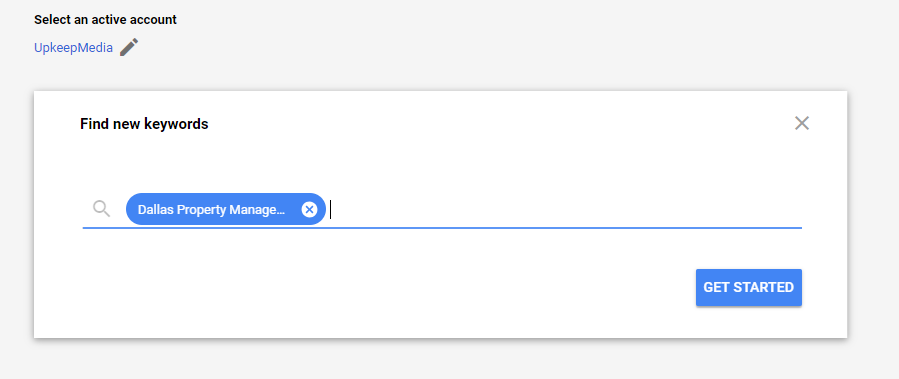Click the blinking text cursor after the chip

pos(331,209)
